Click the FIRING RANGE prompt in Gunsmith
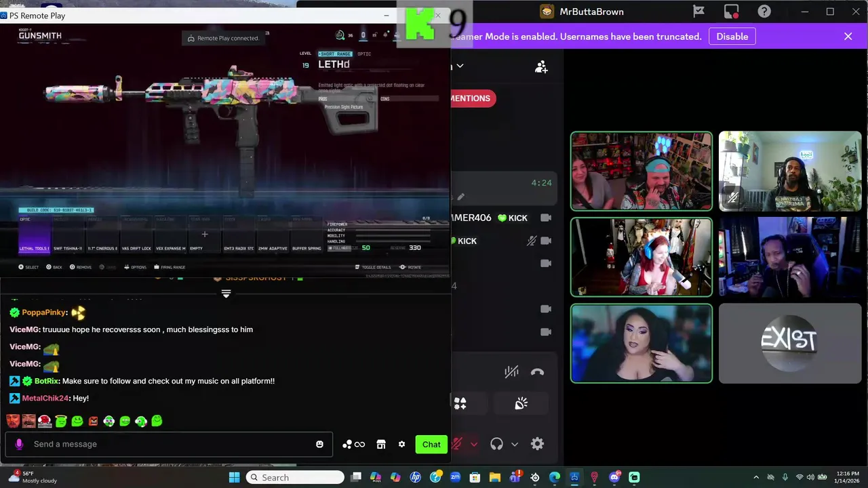This screenshot has height=488, width=868. coord(168,267)
